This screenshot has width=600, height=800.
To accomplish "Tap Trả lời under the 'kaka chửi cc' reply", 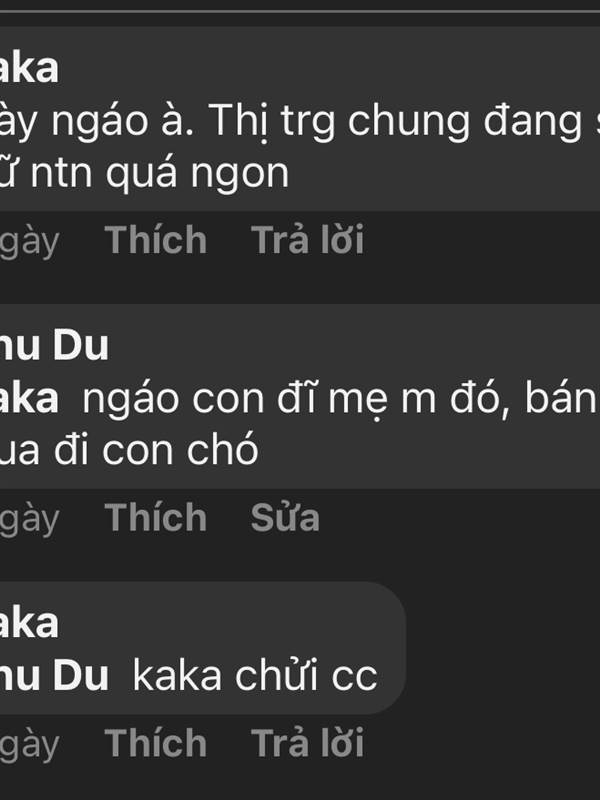I will [x=307, y=742].
